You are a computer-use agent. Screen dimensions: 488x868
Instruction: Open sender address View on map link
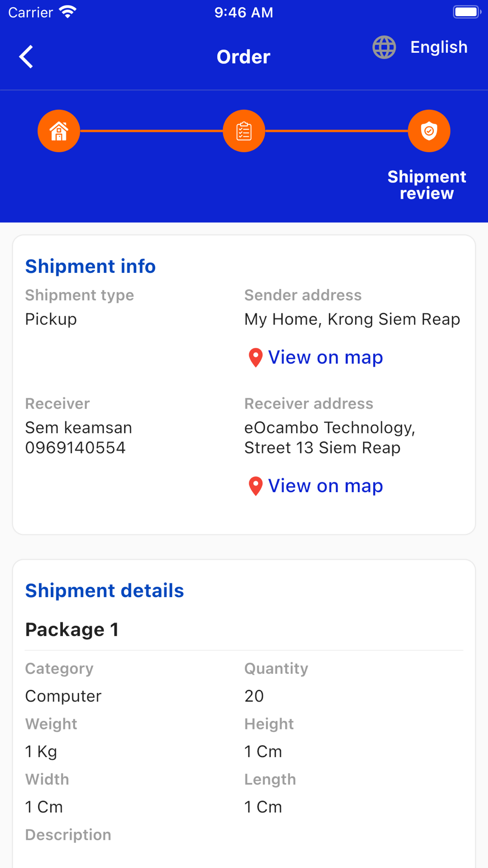click(325, 357)
